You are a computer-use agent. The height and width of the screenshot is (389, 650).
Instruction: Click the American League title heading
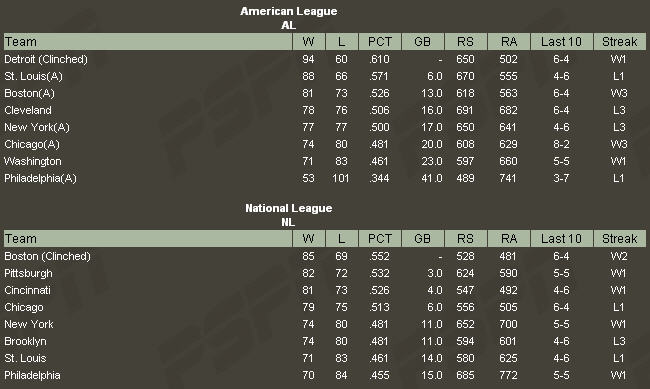(x=289, y=11)
